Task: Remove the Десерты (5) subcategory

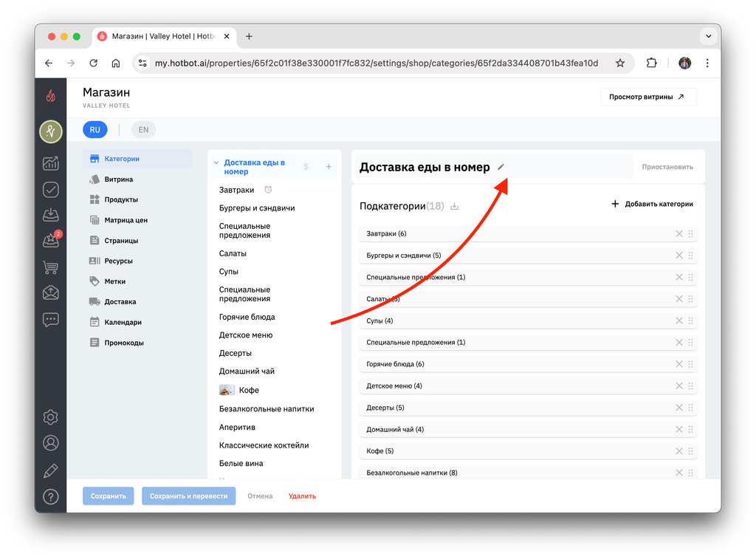Action: (679, 408)
